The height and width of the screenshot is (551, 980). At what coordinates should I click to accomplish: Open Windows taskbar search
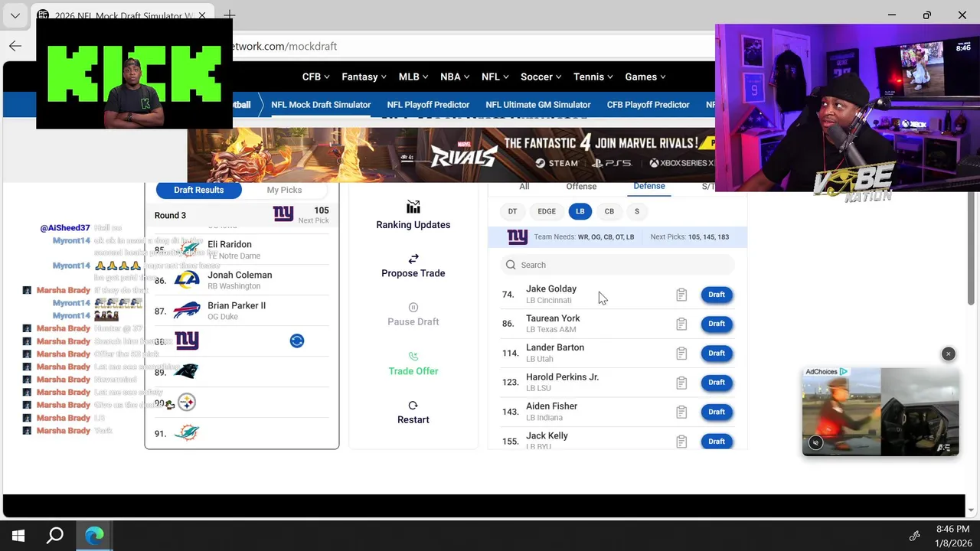tap(55, 536)
